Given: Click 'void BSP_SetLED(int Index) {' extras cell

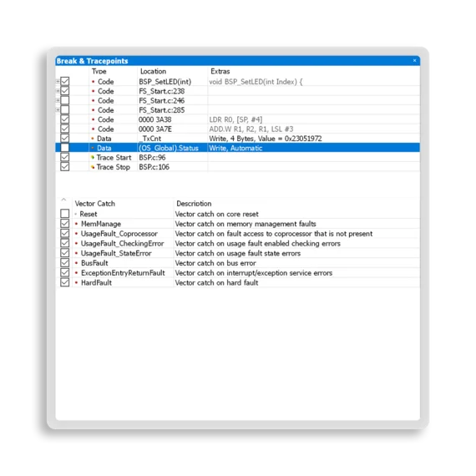Looking at the screenshot, I should point(256,82).
